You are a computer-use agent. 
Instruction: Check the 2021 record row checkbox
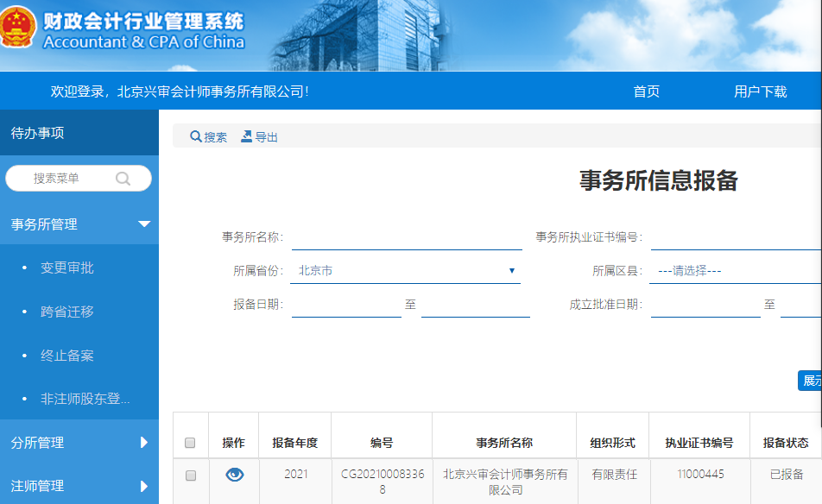coord(191,476)
